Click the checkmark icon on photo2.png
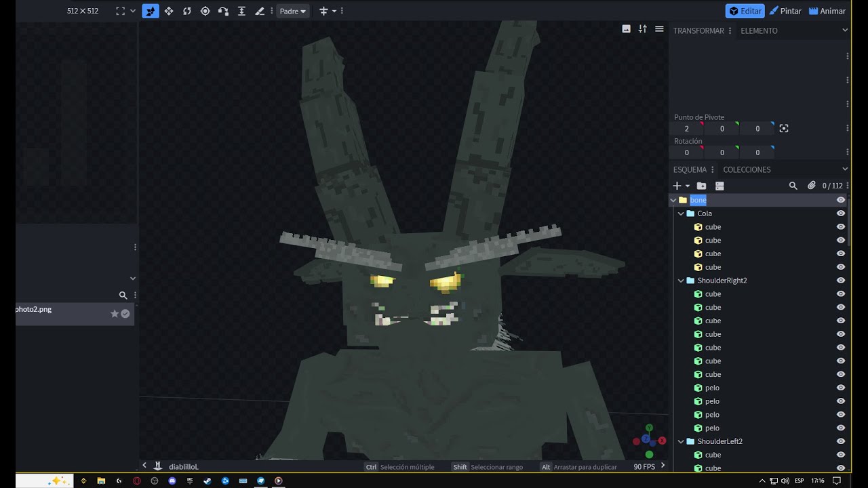The height and width of the screenshot is (488, 868). point(125,314)
